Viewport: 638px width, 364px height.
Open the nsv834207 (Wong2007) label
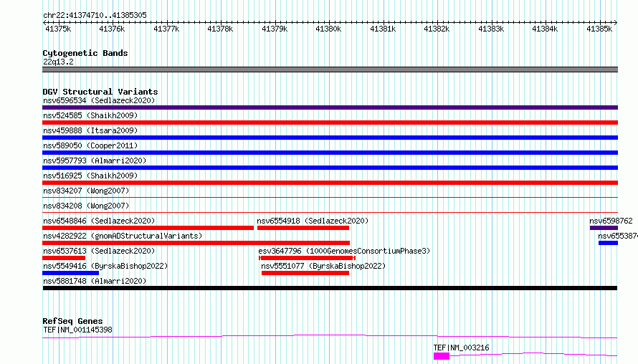tap(86, 191)
